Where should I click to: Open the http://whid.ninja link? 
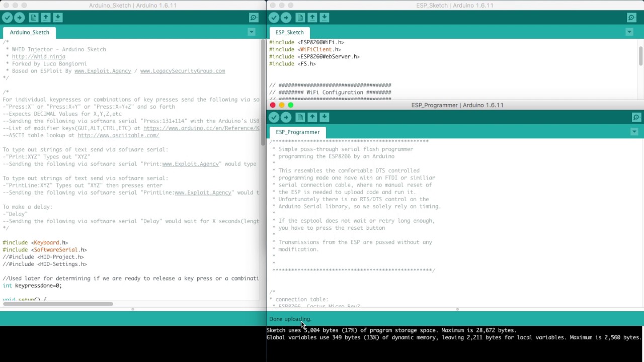point(39,57)
